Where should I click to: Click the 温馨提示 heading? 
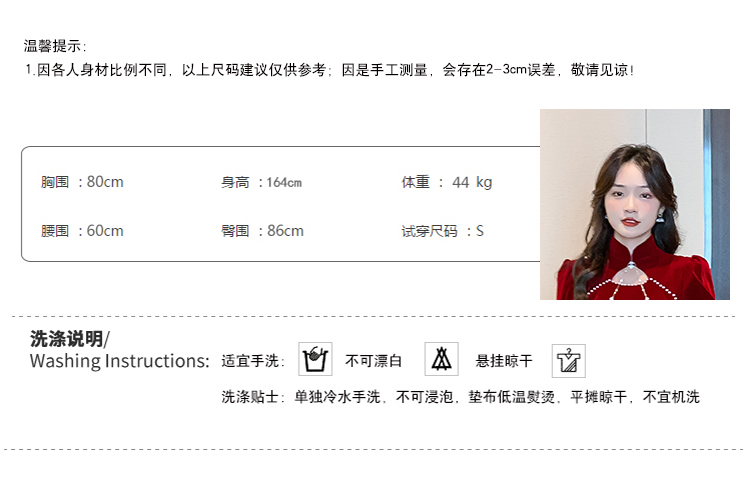pyautogui.click(x=55, y=46)
